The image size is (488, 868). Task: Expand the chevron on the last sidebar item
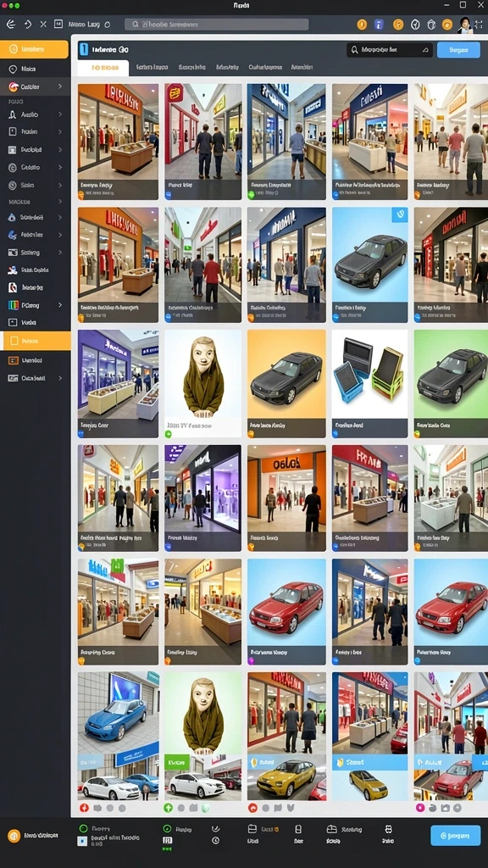point(60,378)
